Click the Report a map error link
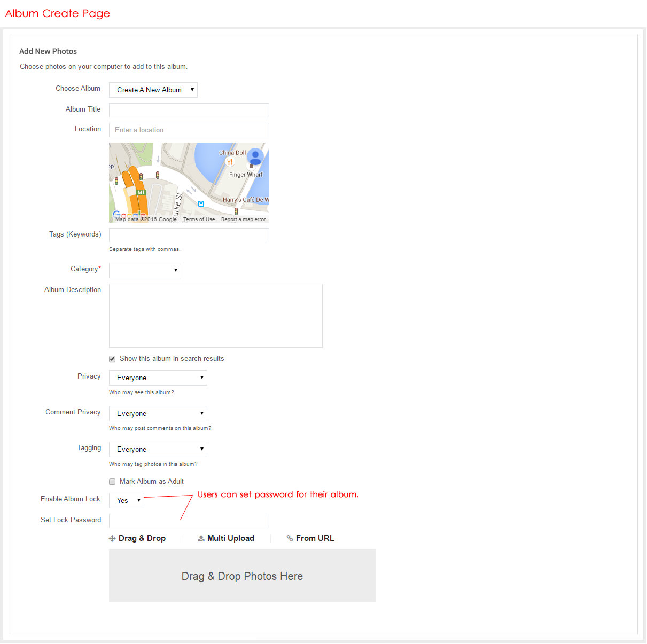Image resolution: width=647 pixels, height=644 pixels. tap(243, 219)
